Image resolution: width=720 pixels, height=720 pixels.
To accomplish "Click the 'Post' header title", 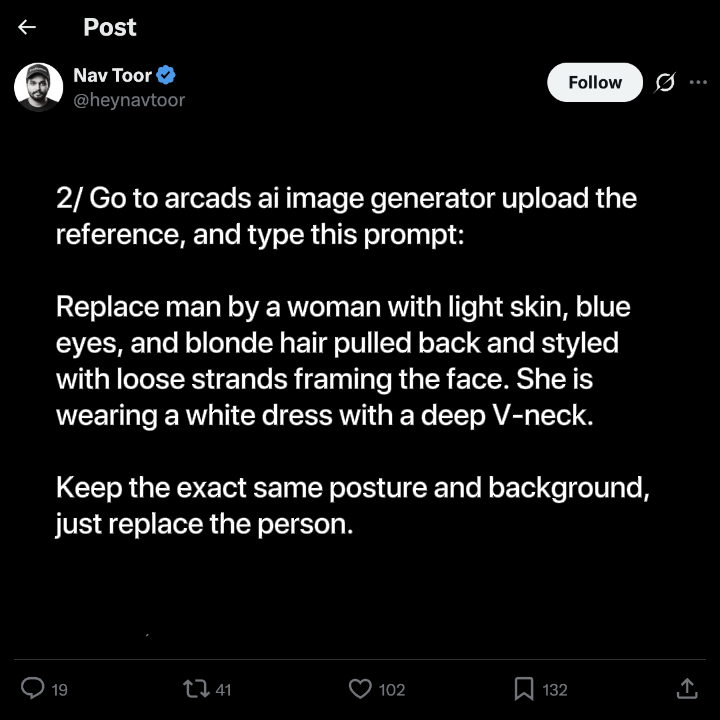I will coord(110,27).
